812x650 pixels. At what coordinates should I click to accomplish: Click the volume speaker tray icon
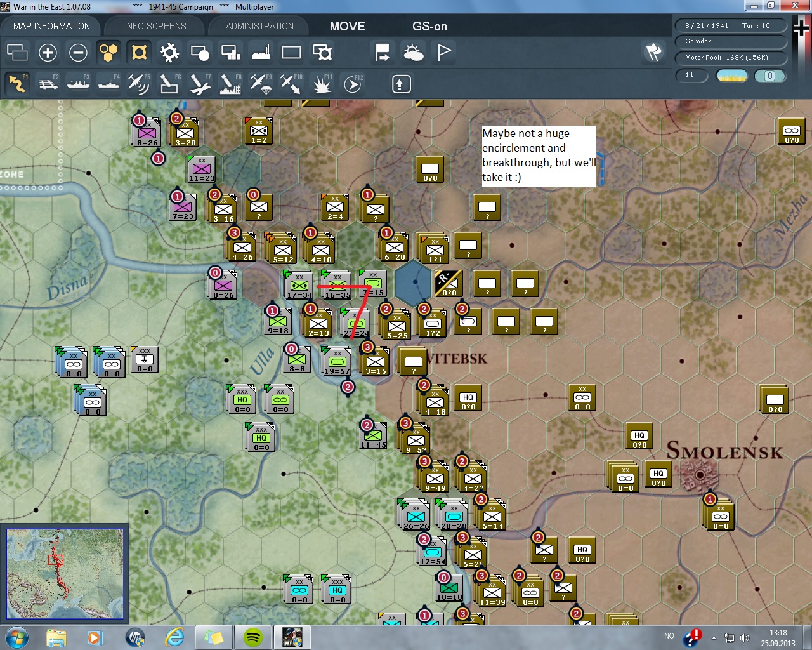744,638
